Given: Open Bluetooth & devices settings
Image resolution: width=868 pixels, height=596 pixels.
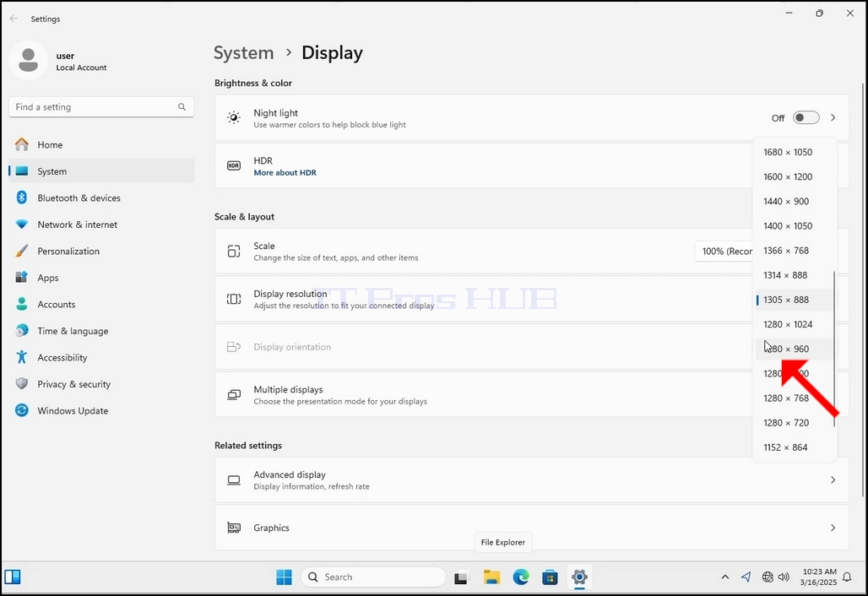Looking at the screenshot, I should pyautogui.click(x=101, y=198).
